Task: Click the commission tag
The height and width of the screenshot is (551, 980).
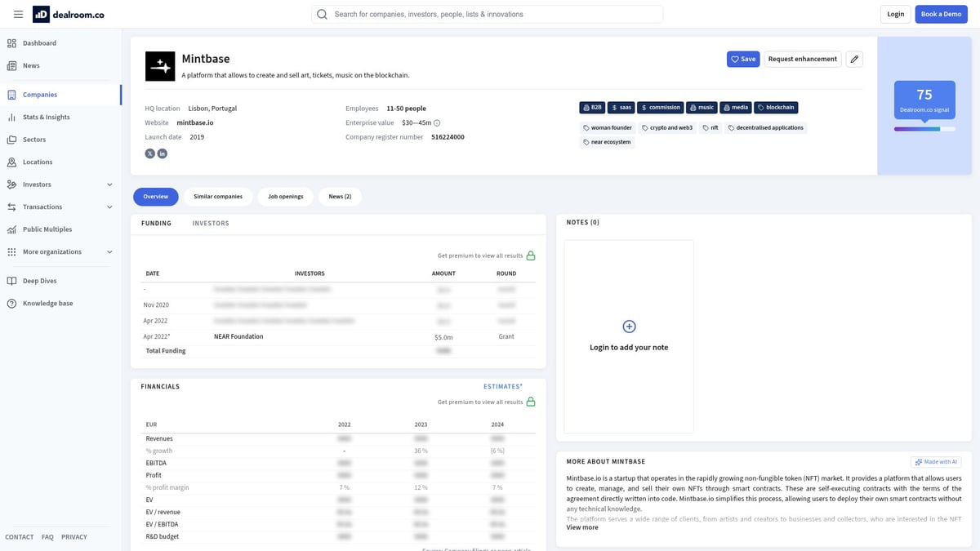Action: (661, 107)
